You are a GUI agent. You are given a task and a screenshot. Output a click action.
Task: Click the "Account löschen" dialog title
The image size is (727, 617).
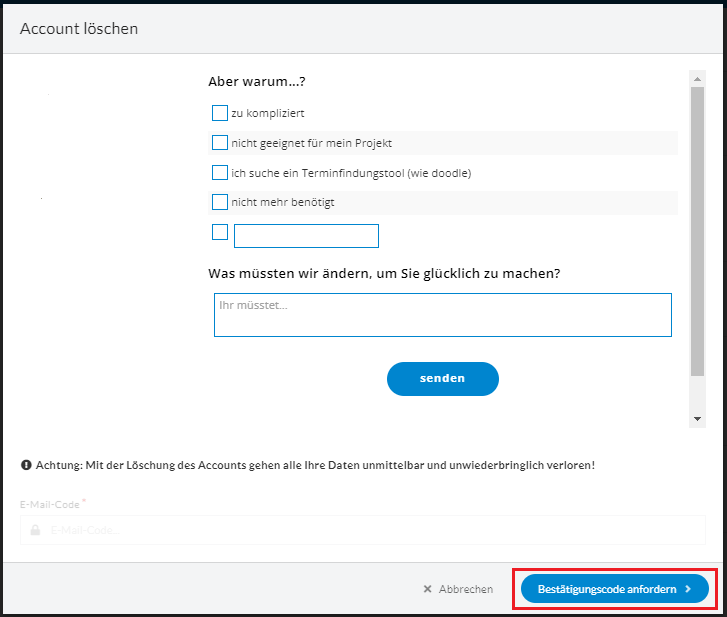pos(79,28)
